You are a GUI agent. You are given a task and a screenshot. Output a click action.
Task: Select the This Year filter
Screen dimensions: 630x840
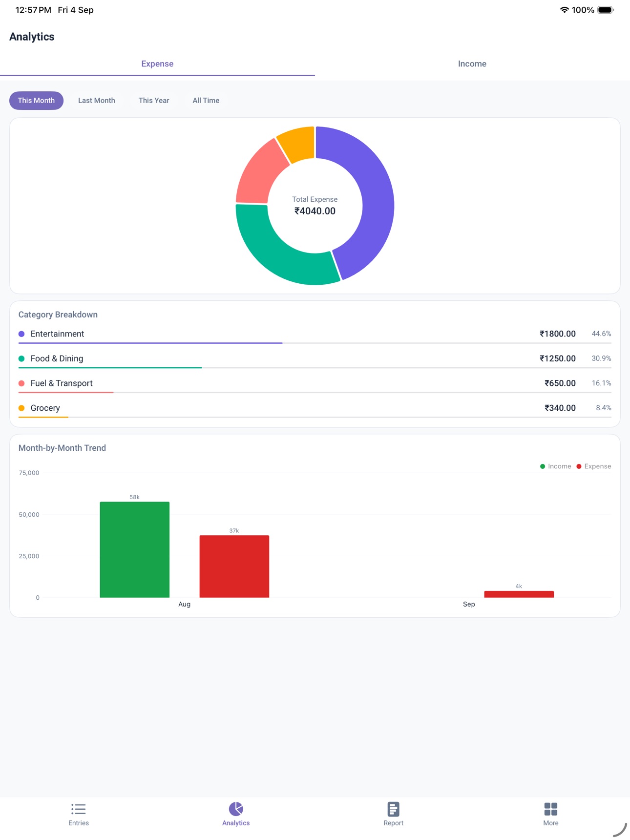pos(154,101)
